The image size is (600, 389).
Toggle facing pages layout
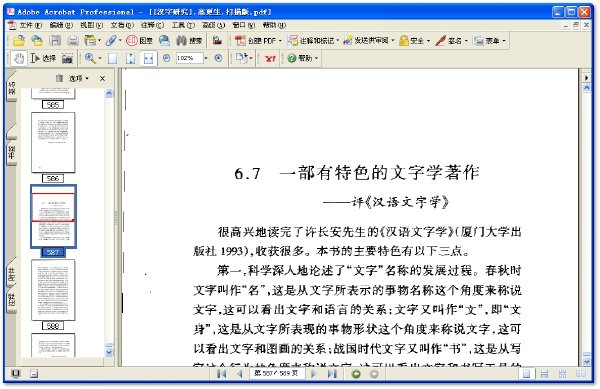pos(580,374)
